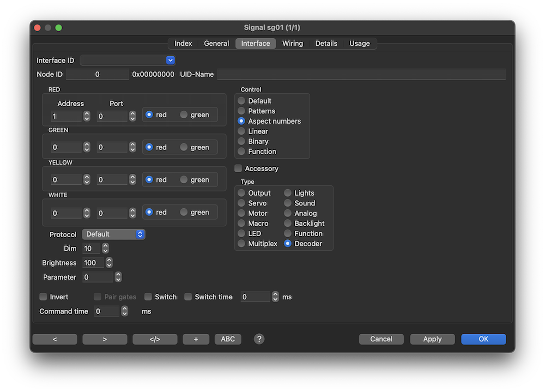Screen dimensions: 545x392
Task: Enable the Invert checkbox
Action: click(43, 297)
